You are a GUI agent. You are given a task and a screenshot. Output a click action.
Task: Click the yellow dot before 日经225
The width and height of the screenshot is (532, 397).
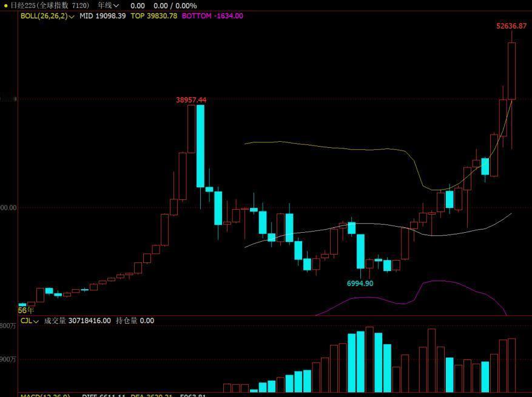[5, 5]
